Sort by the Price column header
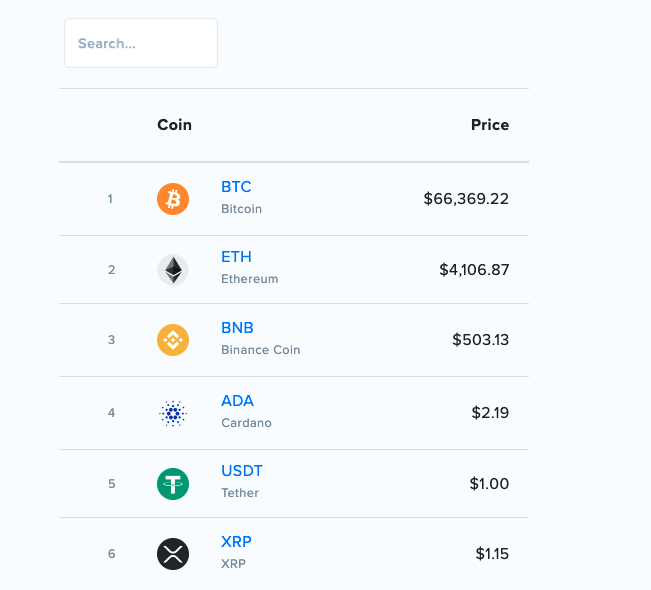651x590 pixels. tap(490, 125)
